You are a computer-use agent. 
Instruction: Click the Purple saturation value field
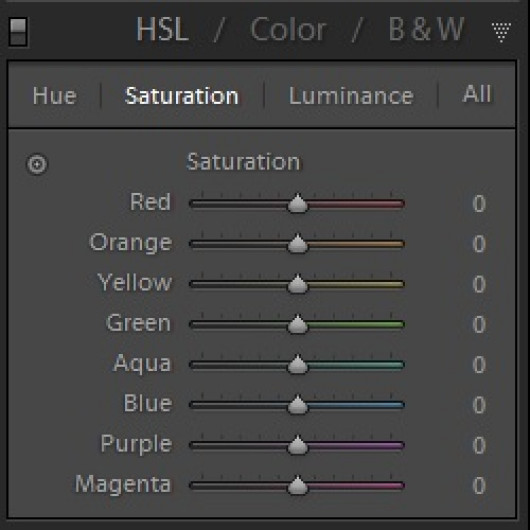tap(479, 445)
